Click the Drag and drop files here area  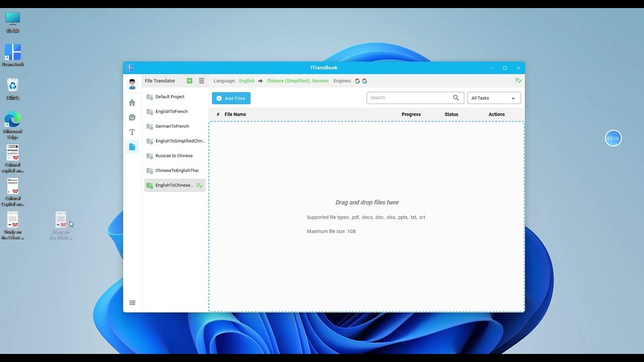click(367, 217)
